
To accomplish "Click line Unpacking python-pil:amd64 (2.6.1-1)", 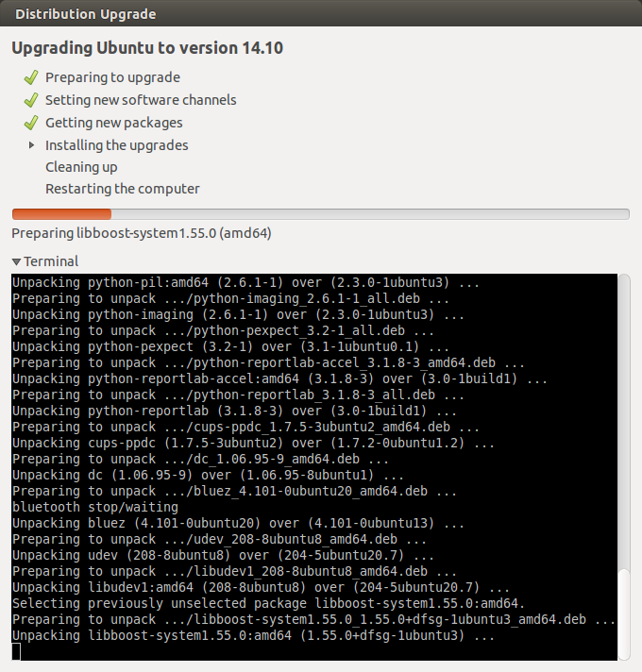I will 246,283.
